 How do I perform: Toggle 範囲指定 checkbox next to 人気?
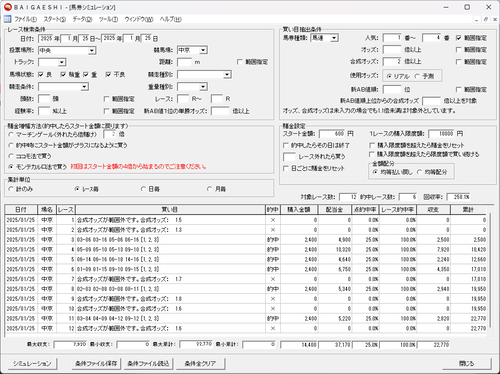click(459, 38)
